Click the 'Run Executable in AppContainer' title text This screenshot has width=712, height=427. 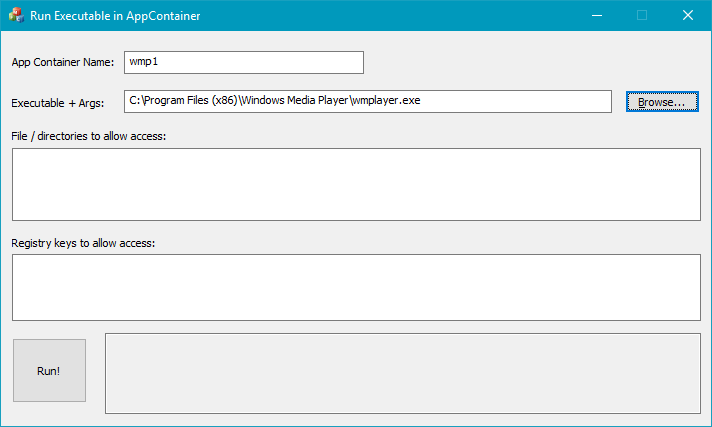click(x=115, y=16)
